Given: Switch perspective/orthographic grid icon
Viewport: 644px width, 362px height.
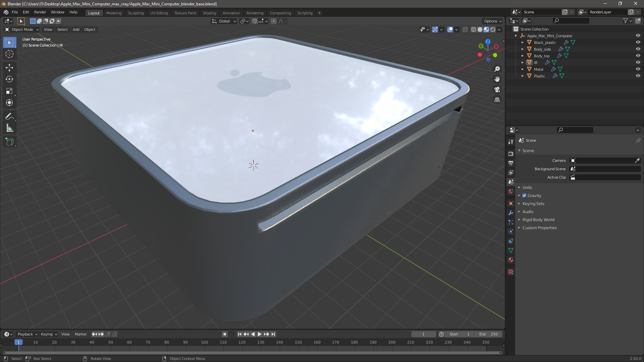Looking at the screenshot, I should 497,100.
